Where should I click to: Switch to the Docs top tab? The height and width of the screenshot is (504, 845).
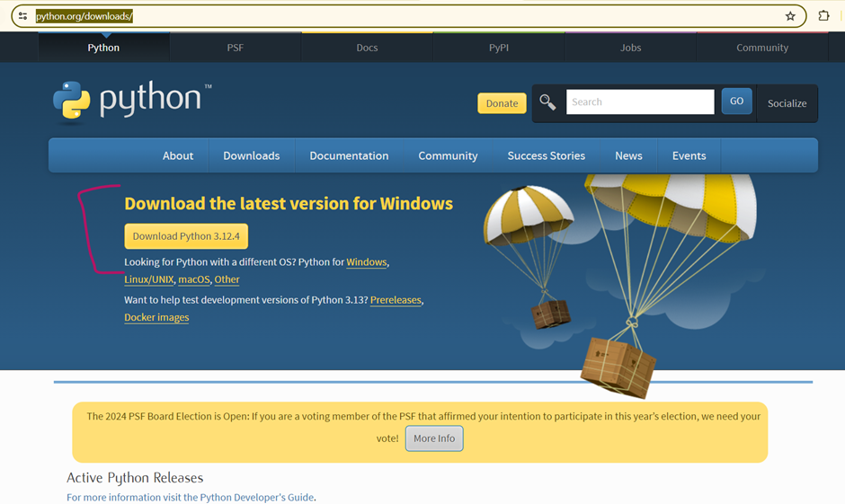coord(367,48)
